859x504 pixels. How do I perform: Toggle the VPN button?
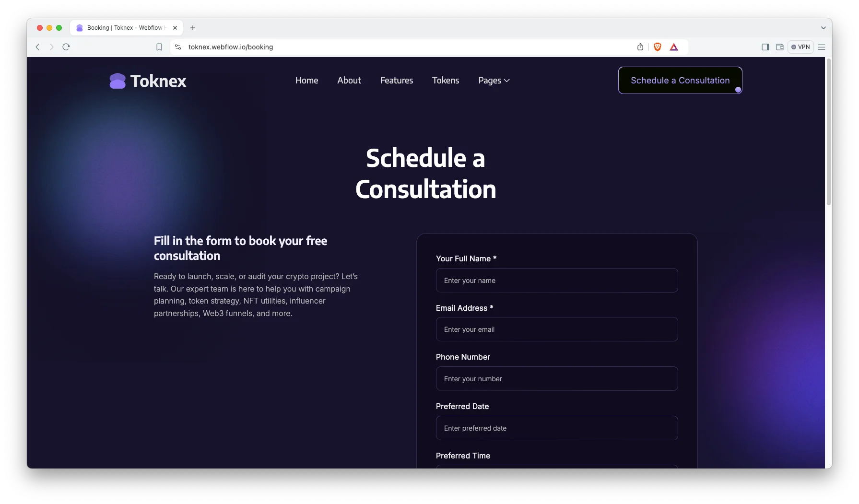click(800, 47)
